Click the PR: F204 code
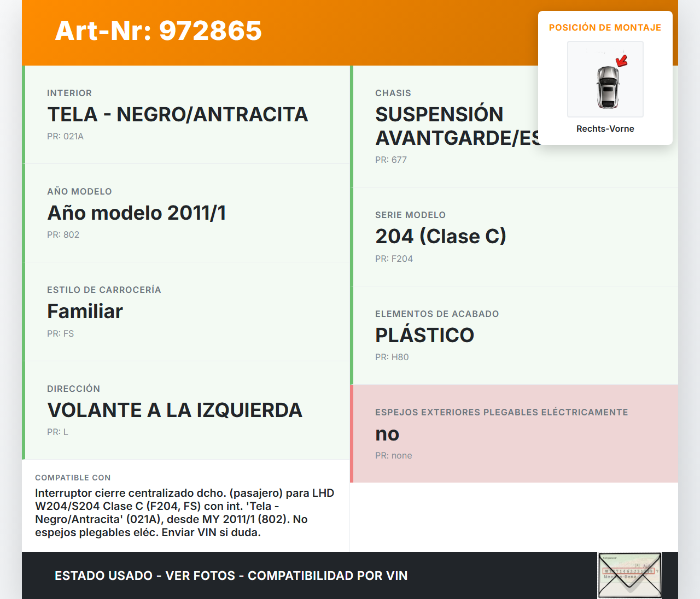This screenshot has width=700, height=599. [394, 259]
